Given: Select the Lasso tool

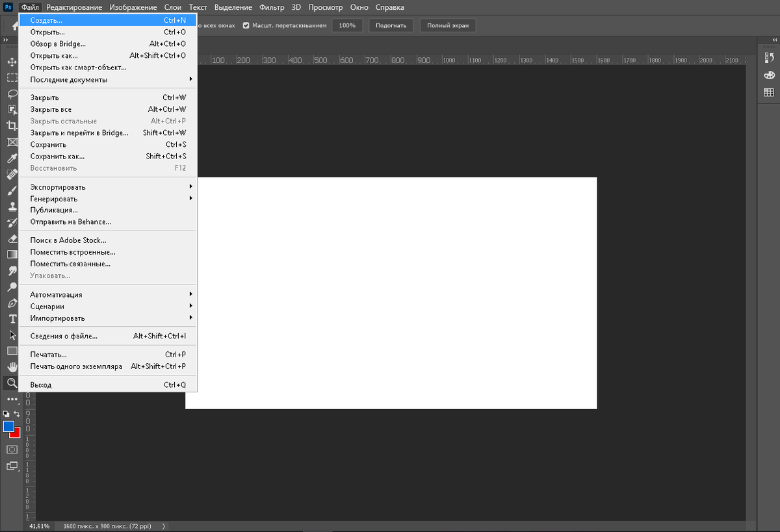Looking at the screenshot, I should coord(12,94).
